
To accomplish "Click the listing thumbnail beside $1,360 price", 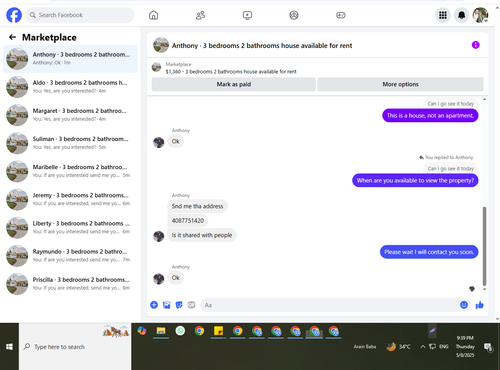I will point(156,67).
